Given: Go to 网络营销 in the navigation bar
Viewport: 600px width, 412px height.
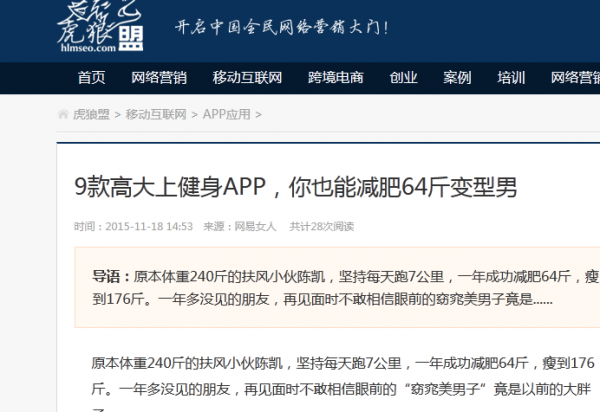Looking at the screenshot, I should [159, 78].
